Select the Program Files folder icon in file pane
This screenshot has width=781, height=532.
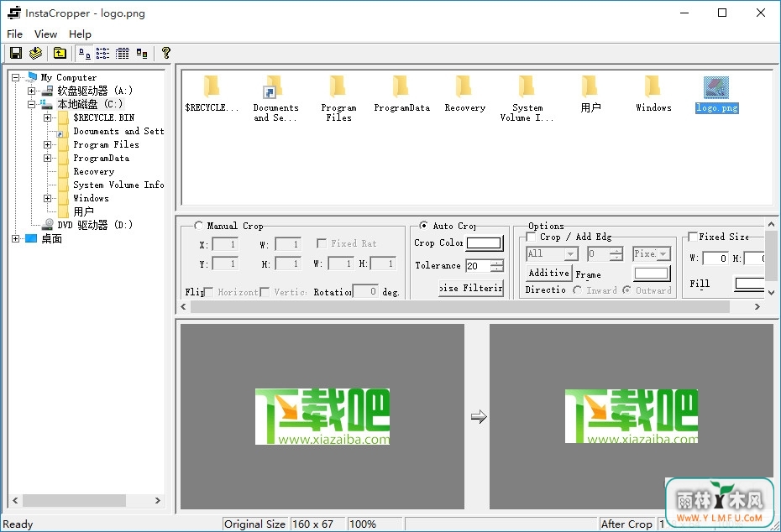pos(338,86)
